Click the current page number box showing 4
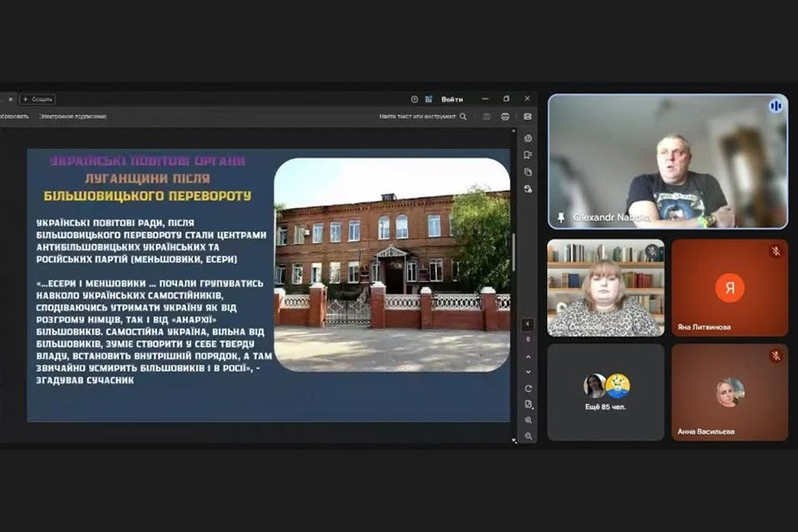The width and height of the screenshot is (798, 532). coord(528,325)
